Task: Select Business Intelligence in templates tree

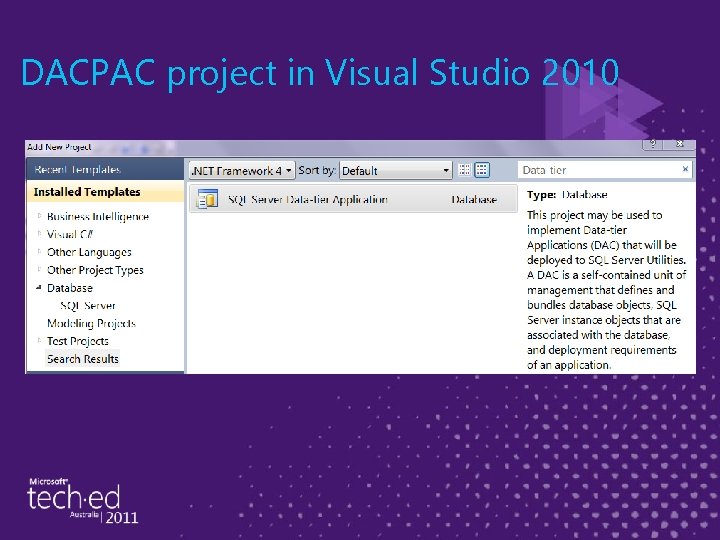Action: click(x=98, y=216)
